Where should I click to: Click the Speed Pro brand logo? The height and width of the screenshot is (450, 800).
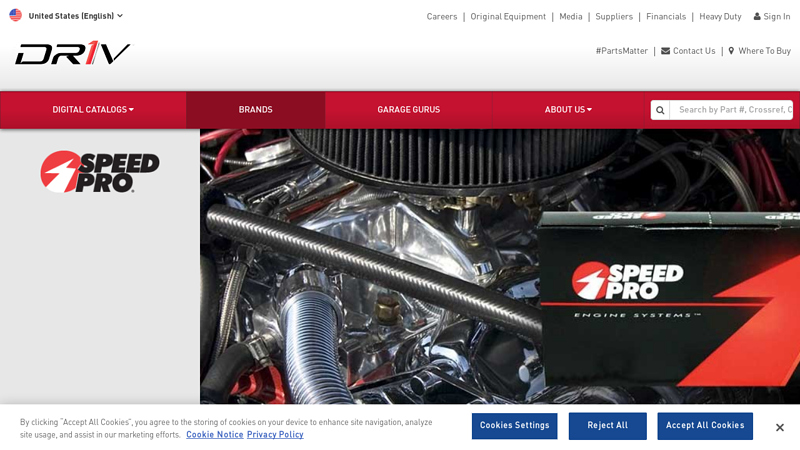coord(100,172)
